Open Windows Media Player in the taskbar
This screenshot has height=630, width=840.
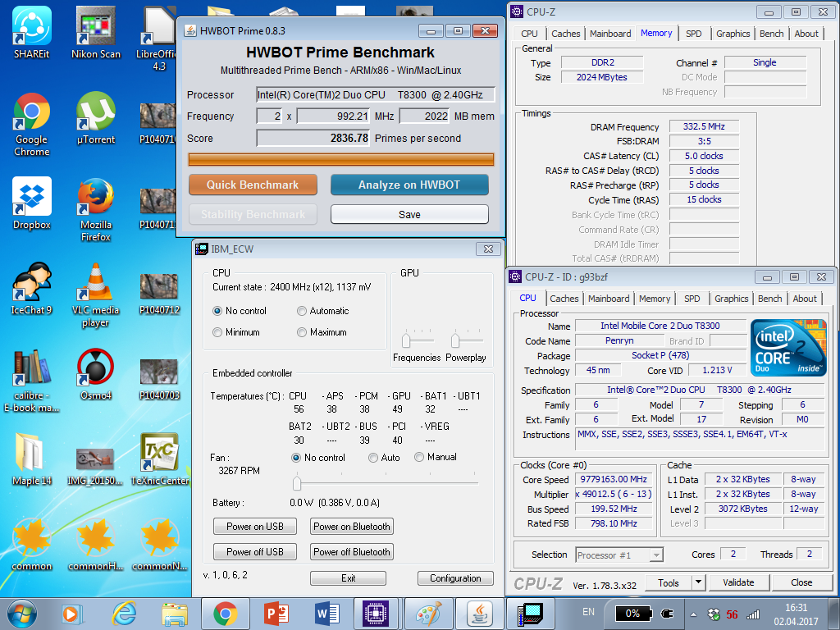[x=71, y=614]
